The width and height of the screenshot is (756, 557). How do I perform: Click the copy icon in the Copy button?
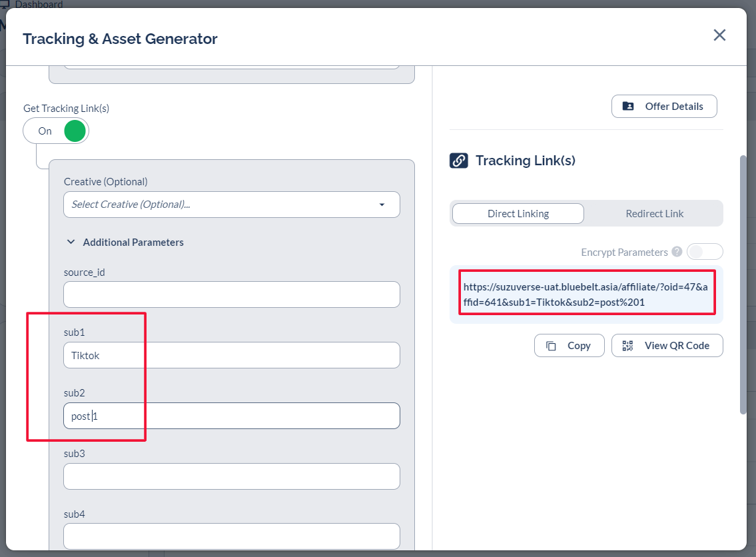click(551, 346)
